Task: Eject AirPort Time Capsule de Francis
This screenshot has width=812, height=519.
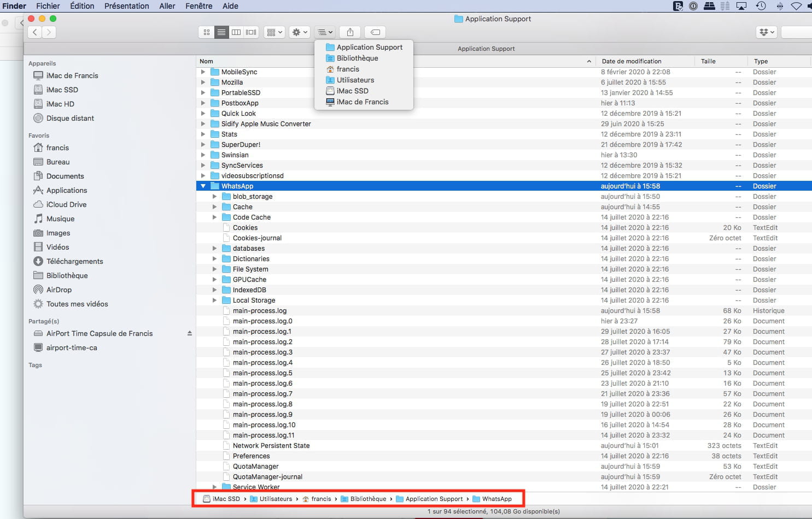Action: coord(190,333)
